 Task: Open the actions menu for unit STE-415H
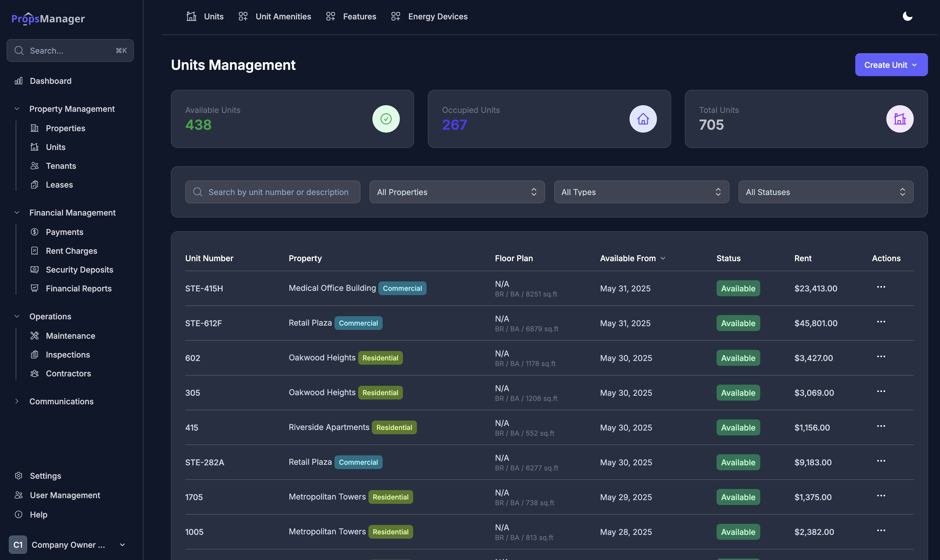click(x=881, y=287)
